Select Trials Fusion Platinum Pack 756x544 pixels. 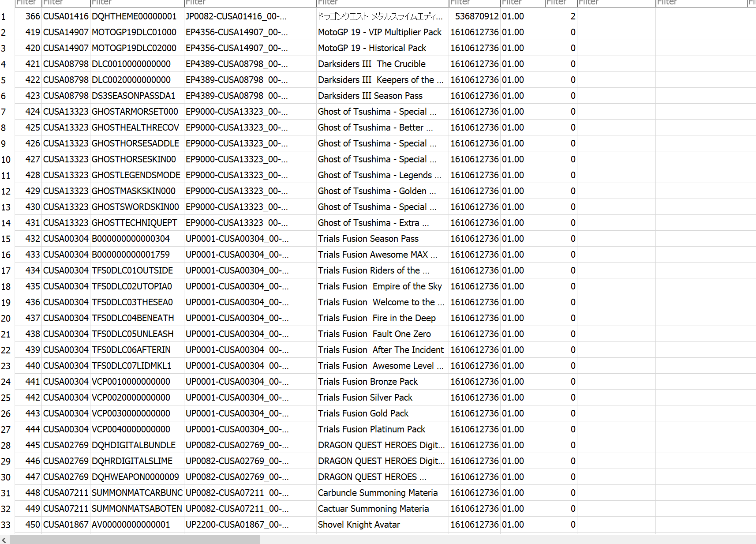point(382,429)
